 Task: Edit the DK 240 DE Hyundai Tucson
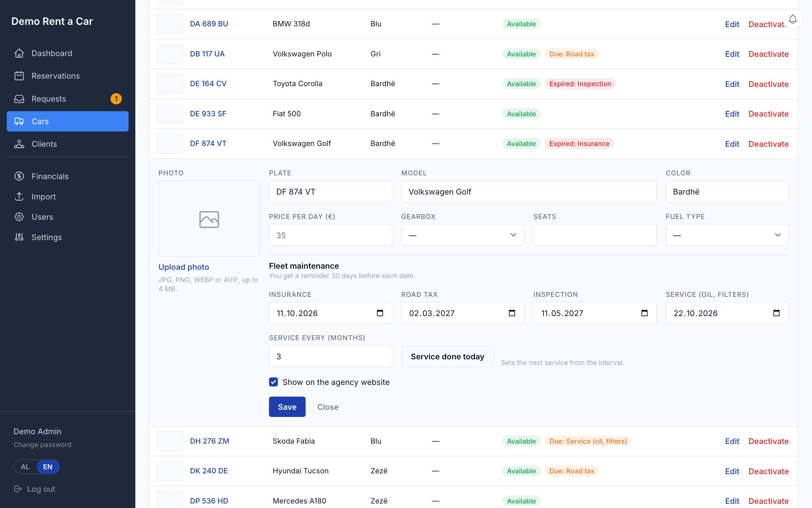pyautogui.click(x=732, y=471)
